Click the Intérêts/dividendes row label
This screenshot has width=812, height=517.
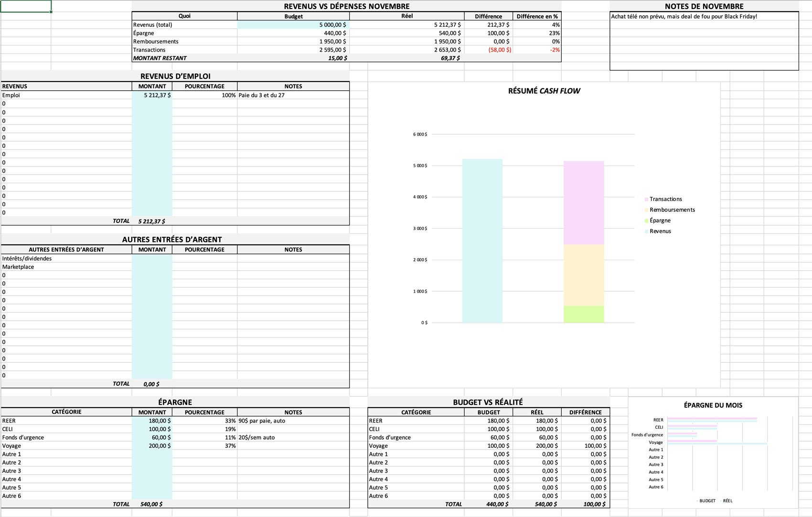(x=27, y=258)
